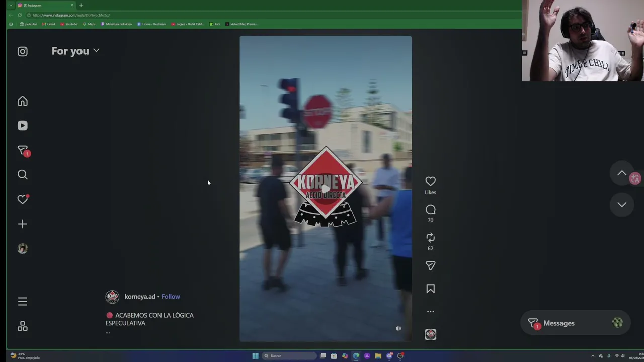
Task: Open the More hamburger menu
Action: tap(23, 302)
